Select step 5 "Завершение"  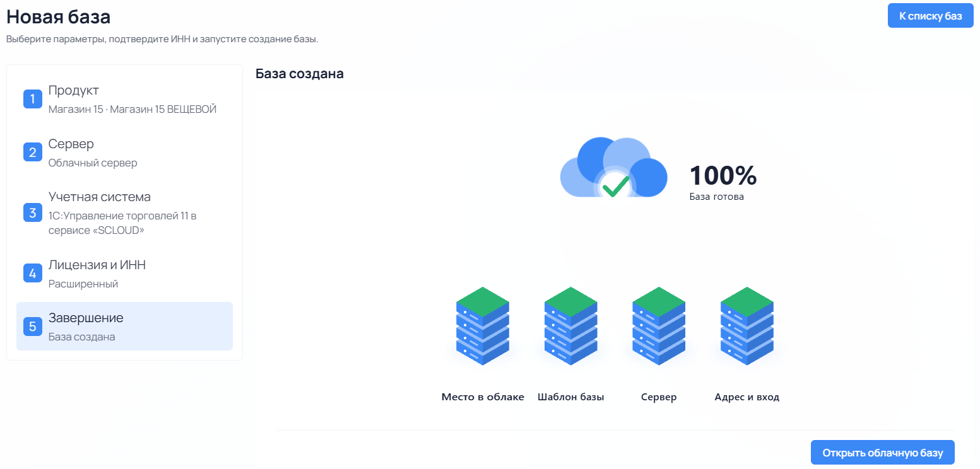(124, 327)
